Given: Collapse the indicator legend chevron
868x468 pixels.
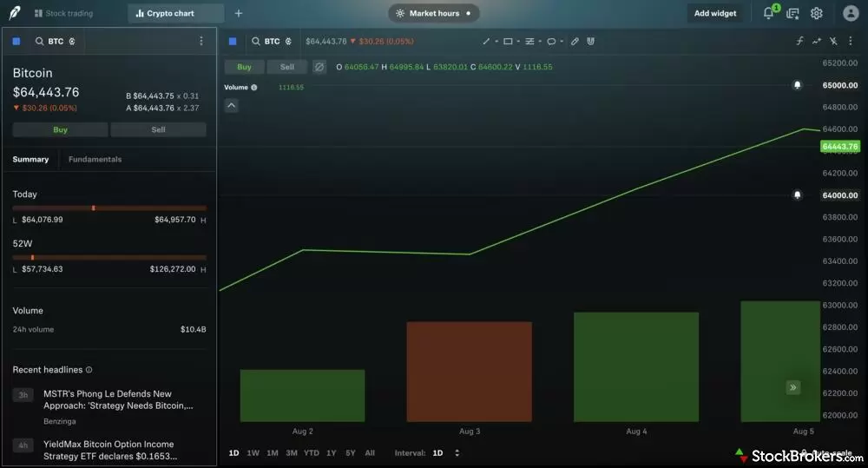Looking at the screenshot, I should coord(232,106).
